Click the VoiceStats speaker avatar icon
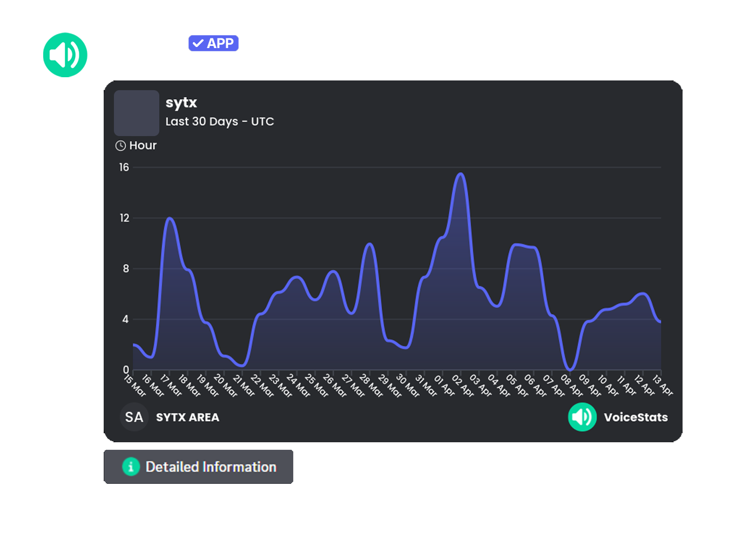The height and width of the screenshot is (540, 756). point(65,55)
